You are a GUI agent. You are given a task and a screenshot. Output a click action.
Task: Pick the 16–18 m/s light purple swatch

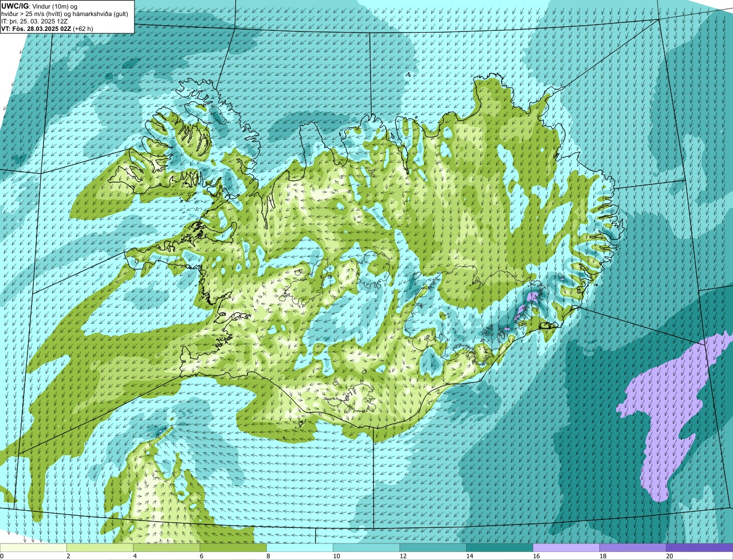(x=566, y=547)
